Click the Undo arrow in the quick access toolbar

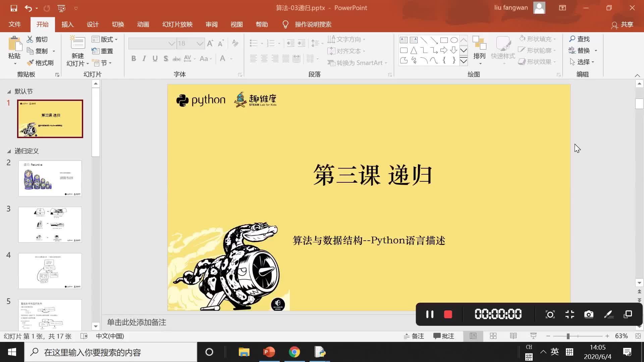(28, 8)
